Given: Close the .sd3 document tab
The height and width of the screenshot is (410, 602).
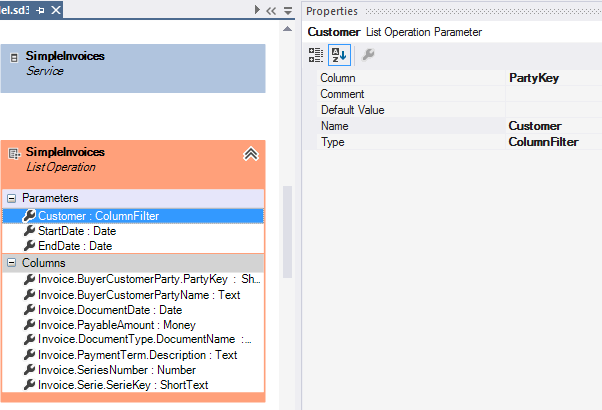Looking at the screenshot, I should pyautogui.click(x=56, y=10).
